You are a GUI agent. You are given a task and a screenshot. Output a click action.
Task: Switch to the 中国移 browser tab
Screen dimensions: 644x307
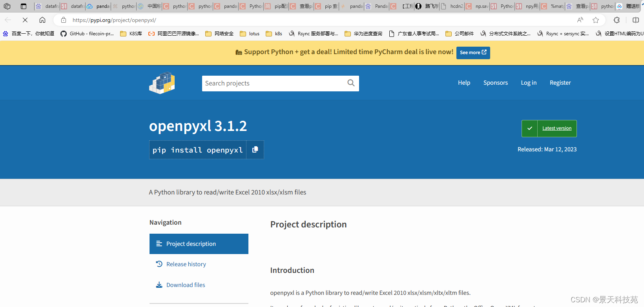coord(150,6)
